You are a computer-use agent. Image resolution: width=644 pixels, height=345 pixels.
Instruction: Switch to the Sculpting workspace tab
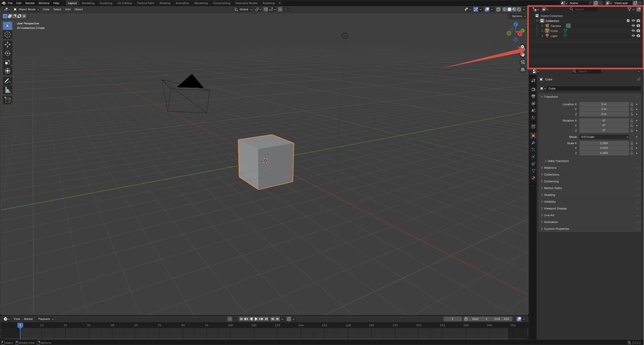pyautogui.click(x=106, y=3)
